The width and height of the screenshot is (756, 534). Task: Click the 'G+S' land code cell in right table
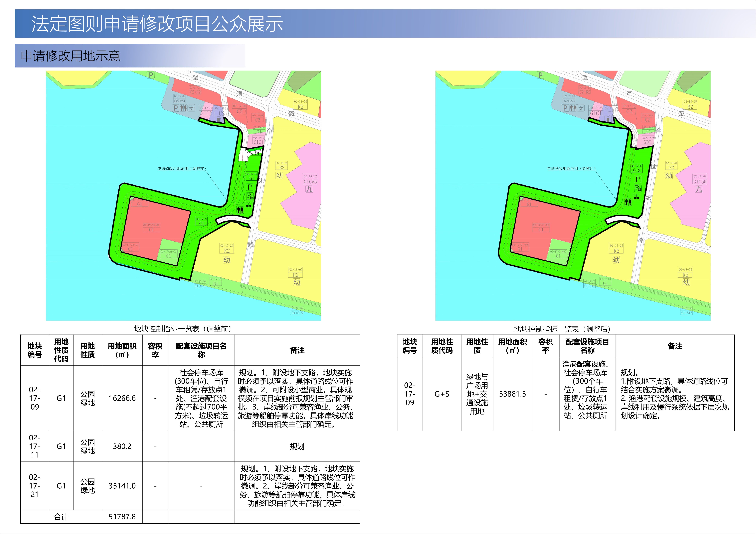click(x=442, y=394)
